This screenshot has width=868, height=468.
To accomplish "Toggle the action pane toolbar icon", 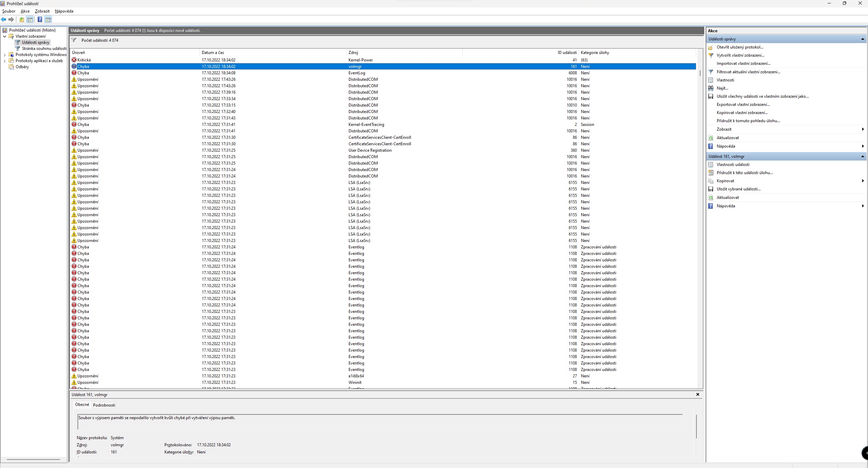I will coord(48,20).
